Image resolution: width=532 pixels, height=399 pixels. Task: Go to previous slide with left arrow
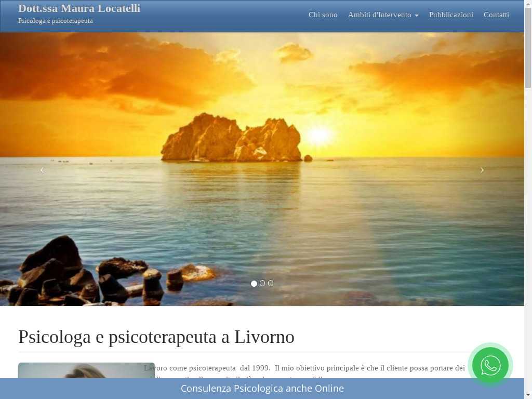42,170
